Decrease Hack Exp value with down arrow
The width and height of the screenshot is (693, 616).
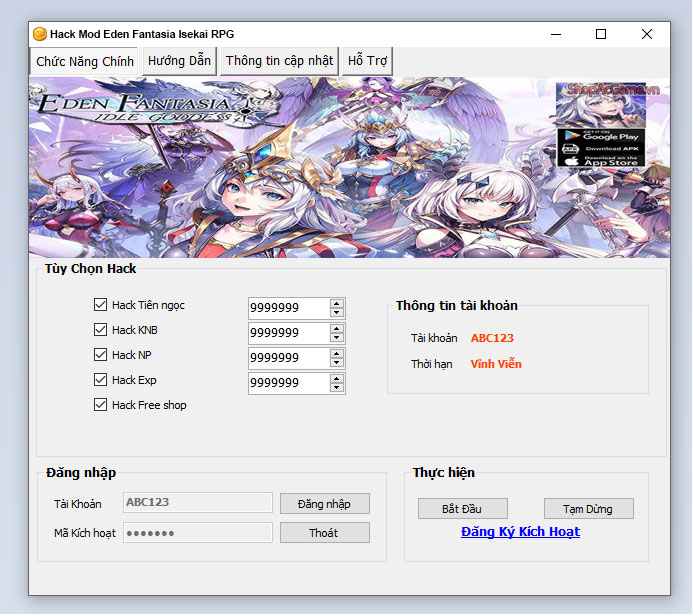click(x=337, y=388)
